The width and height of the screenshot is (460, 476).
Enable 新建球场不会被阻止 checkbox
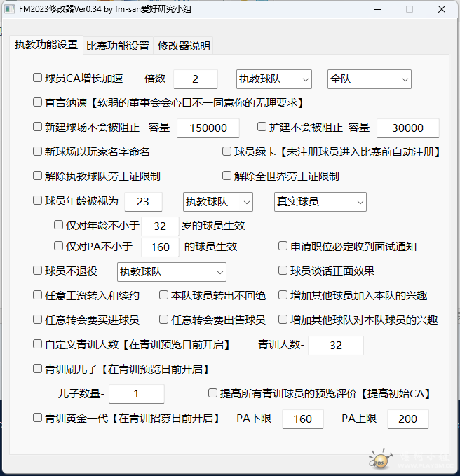pos(37,127)
